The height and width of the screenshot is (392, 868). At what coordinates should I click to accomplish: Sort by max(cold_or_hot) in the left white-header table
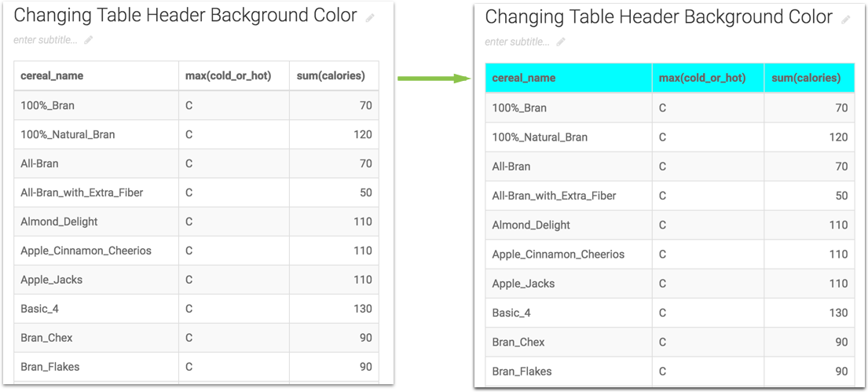228,76
